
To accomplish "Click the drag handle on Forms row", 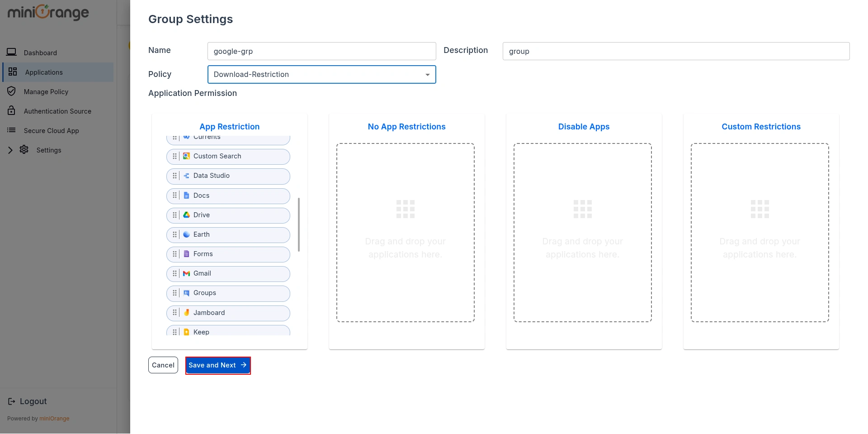I will pyautogui.click(x=175, y=254).
